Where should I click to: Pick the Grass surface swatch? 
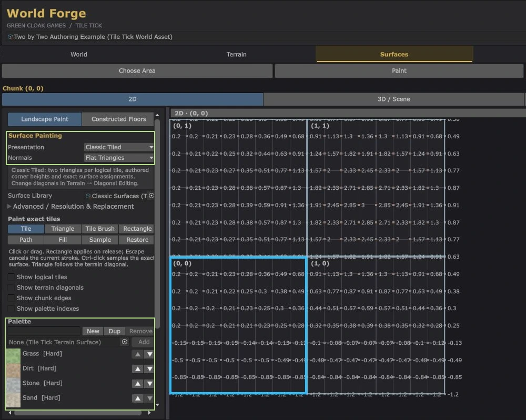click(13, 356)
